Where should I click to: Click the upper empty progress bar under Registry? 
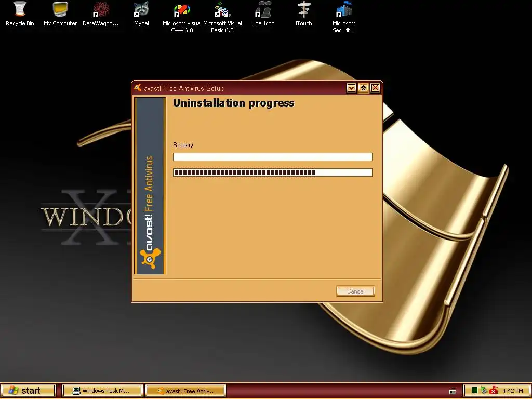[x=272, y=157]
